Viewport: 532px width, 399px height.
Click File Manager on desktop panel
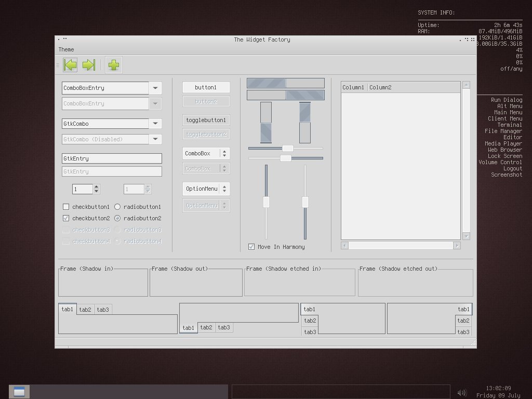pos(503,131)
